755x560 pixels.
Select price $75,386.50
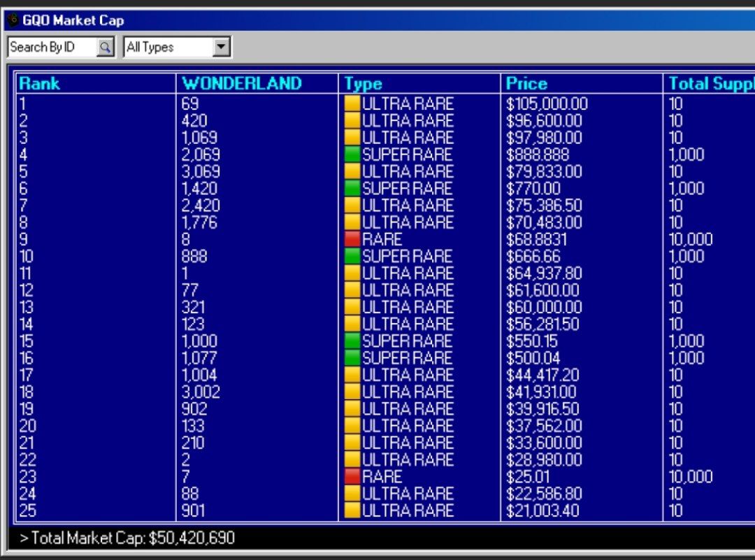click(x=544, y=206)
